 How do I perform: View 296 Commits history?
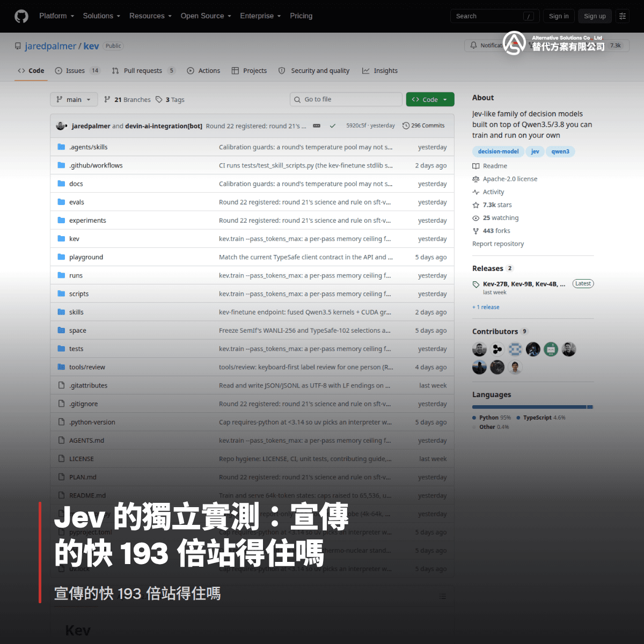pos(423,126)
